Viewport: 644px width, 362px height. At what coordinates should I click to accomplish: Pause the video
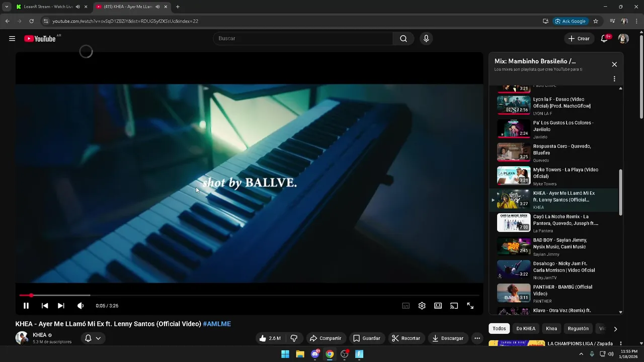[26, 306]
